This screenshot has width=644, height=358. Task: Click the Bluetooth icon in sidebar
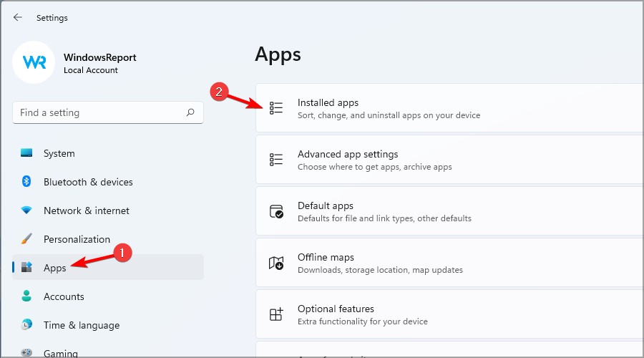coord(26,181)
